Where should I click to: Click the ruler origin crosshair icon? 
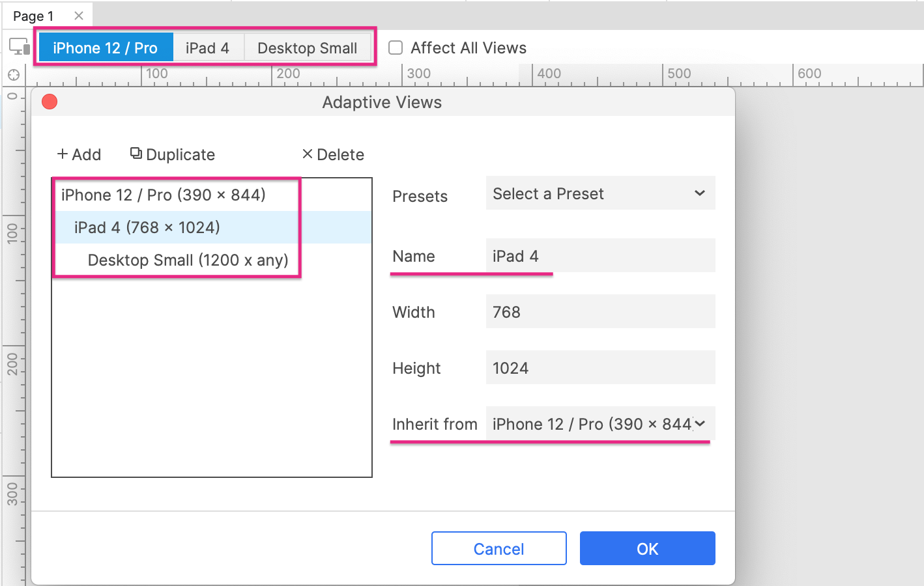point(13,75)
